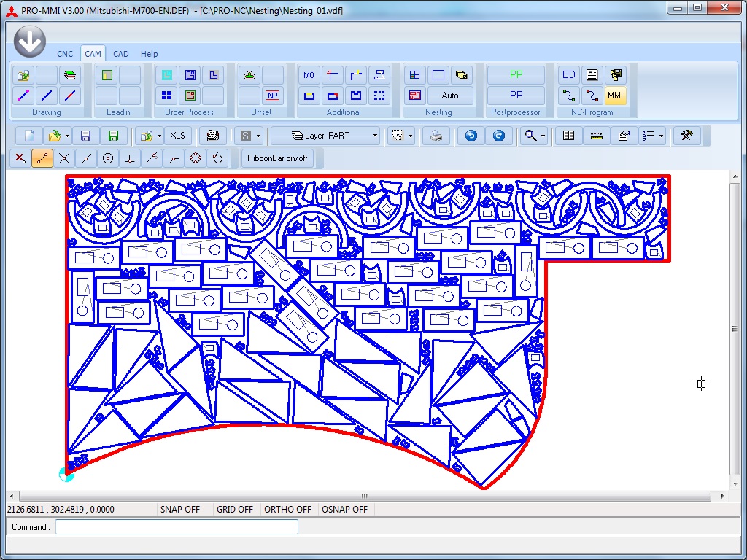Click the XLS export button
Screen dimensions: 747x560
click(177, 136)
